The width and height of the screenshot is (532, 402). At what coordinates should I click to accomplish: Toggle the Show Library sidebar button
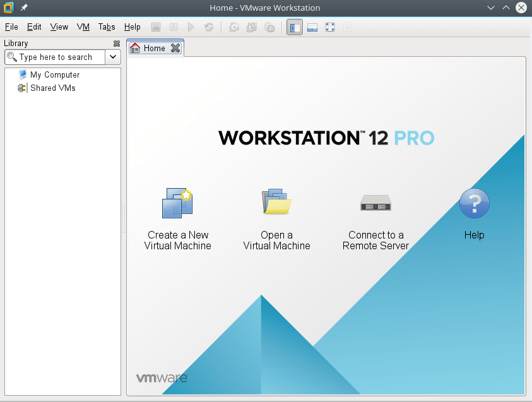coord(295,27)
